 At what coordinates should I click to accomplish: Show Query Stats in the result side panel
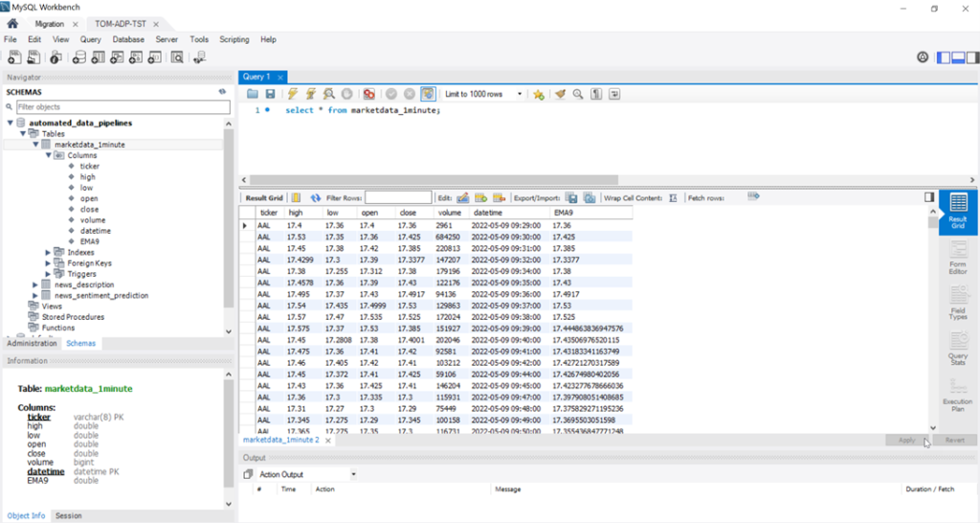[x=957, y=347]
